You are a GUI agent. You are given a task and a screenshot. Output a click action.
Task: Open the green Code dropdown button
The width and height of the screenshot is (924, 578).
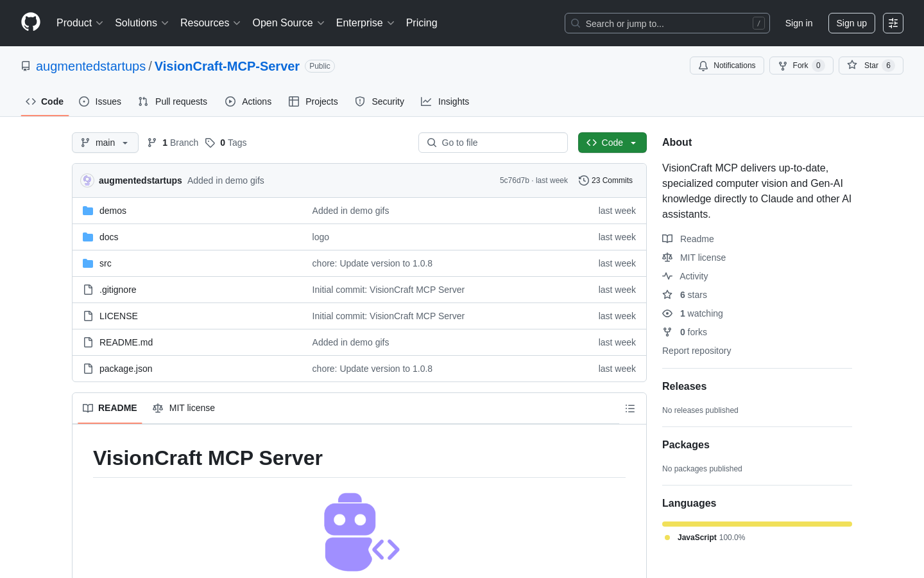612,143
